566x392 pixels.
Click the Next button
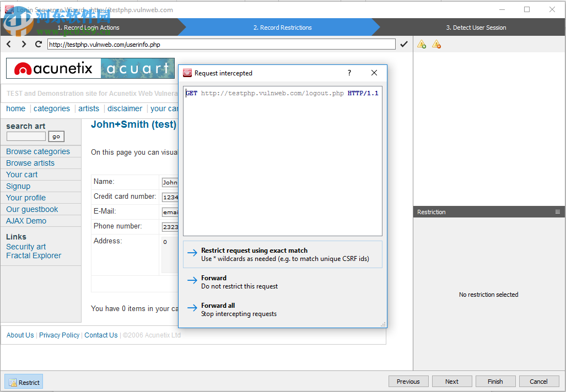pos(452,382)
